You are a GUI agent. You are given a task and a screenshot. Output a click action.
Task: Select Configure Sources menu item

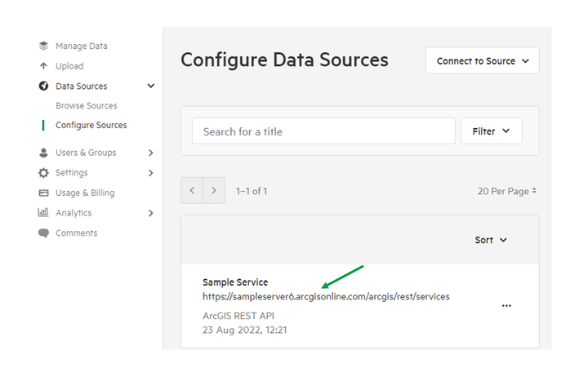tap(91, 125)
